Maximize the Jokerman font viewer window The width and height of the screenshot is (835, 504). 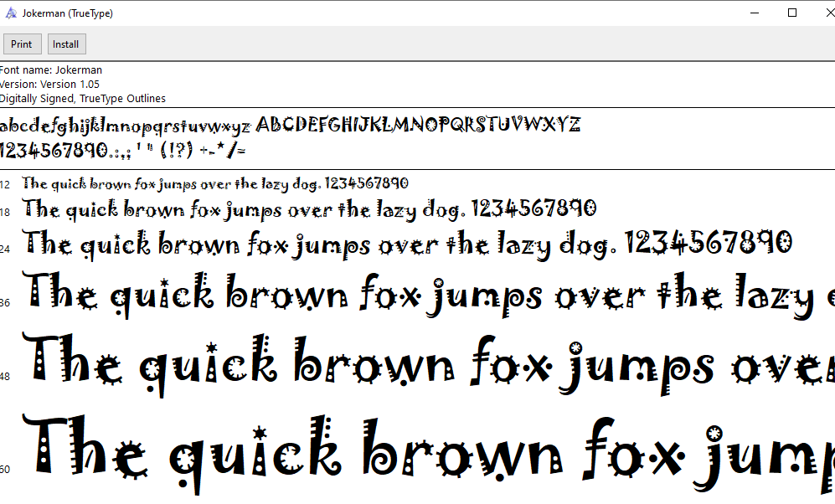pyautogui.click(x=791, y=13)
